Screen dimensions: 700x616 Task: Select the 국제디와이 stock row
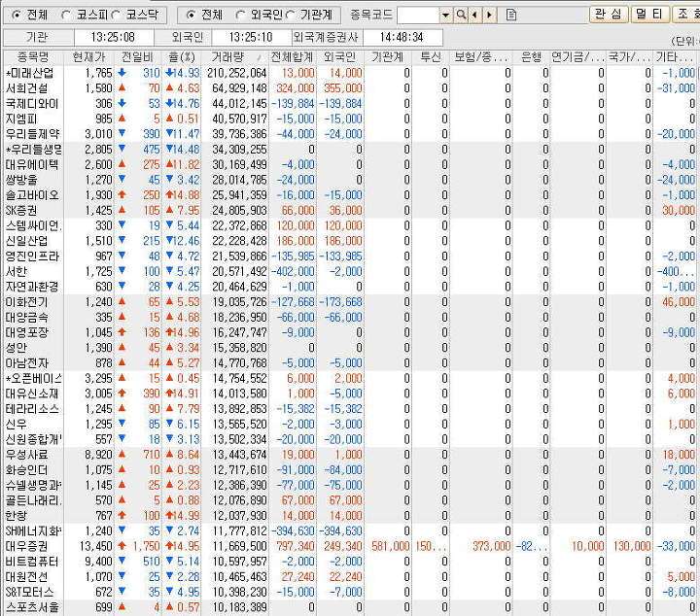[x=350, y=104]
